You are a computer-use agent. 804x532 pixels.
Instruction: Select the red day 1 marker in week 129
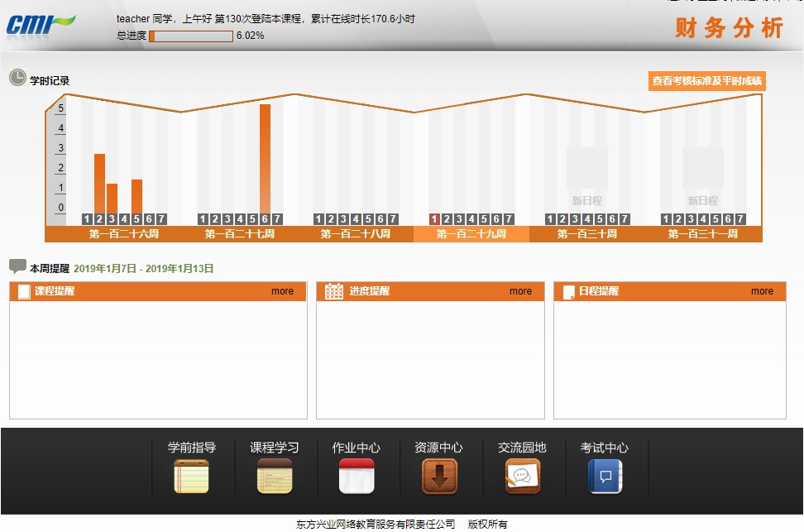point(434,219)
